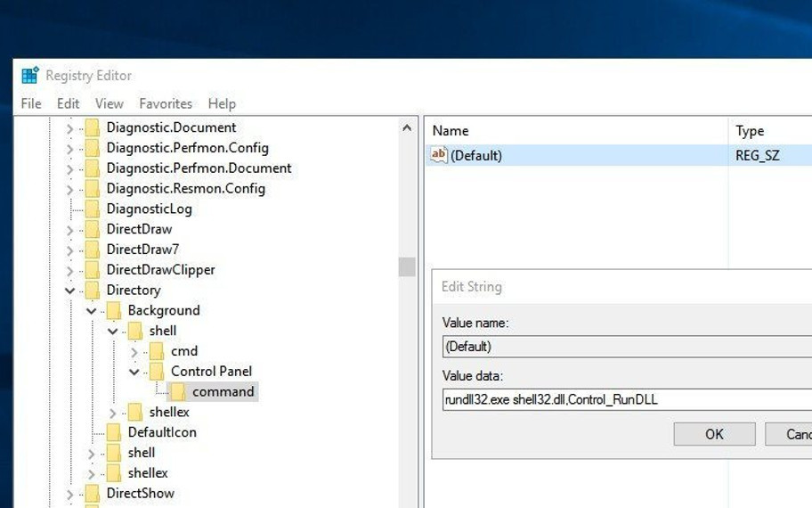Select the DirectDraw folder icon
The image size is (812, 508).
tap(93, 229)
